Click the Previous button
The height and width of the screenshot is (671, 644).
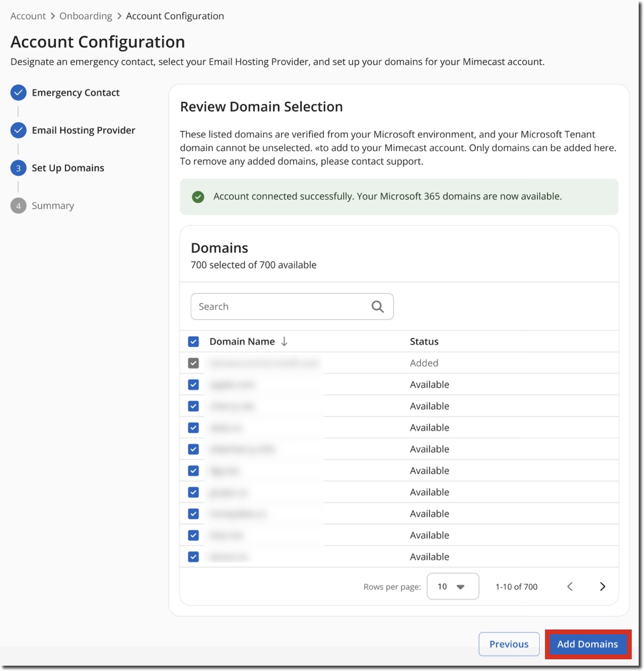(509, 644)
